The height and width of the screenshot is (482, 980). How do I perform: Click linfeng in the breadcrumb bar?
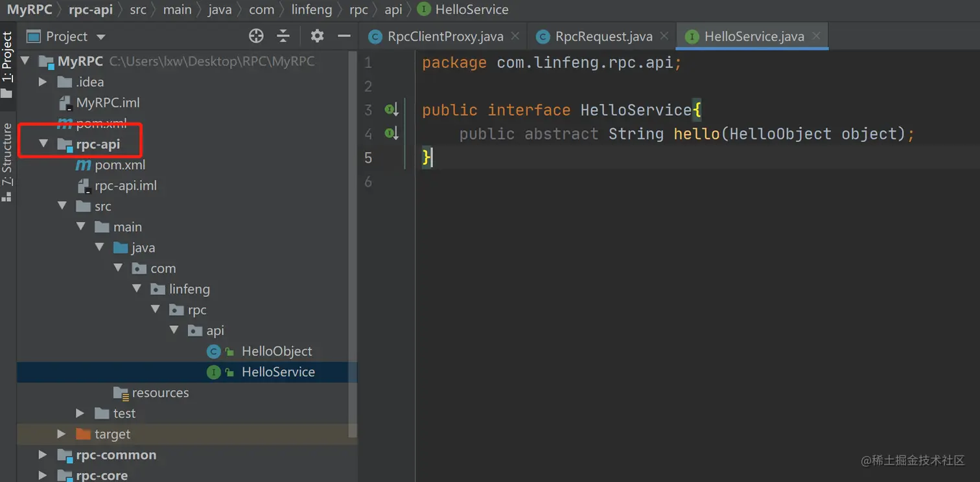coord(311,10)
